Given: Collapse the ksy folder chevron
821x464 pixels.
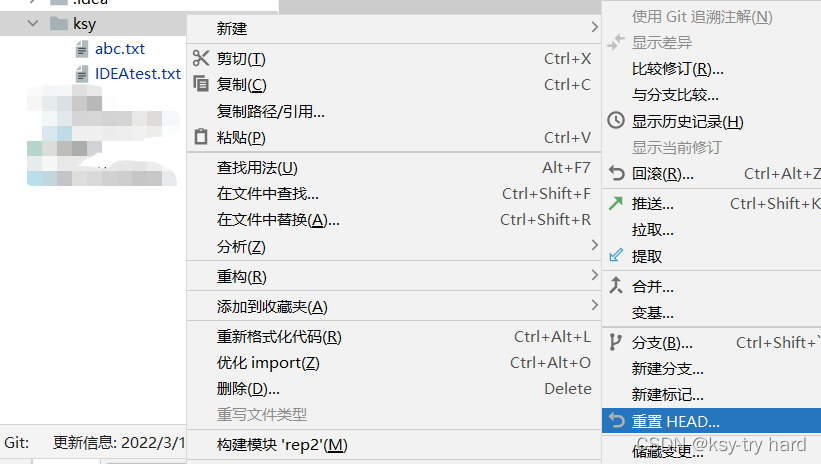Looking at the screenshot, I should pos(32,24).
